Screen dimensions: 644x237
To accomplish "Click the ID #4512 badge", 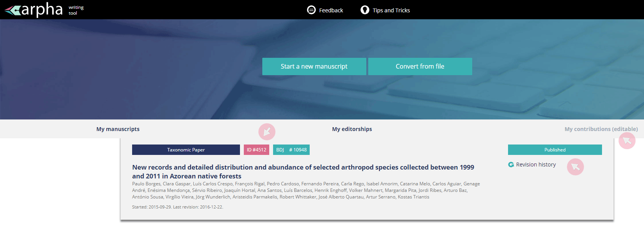I will (257, 150).
